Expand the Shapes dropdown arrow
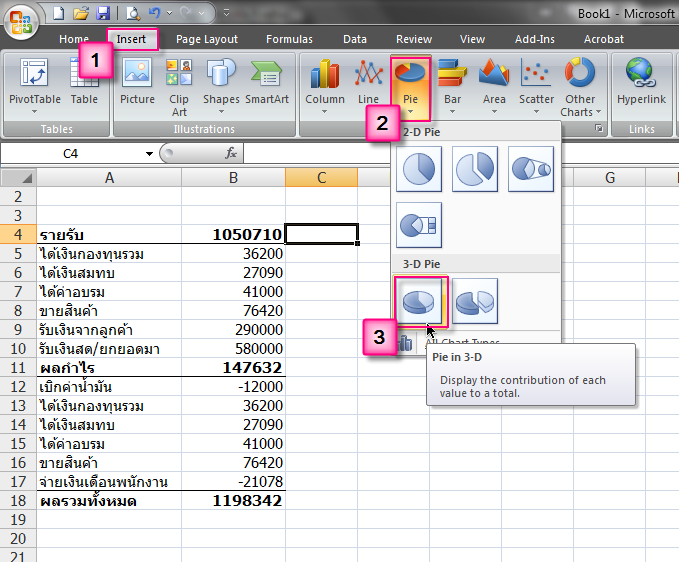Viewport: 679px width, 562px height. 221,112
